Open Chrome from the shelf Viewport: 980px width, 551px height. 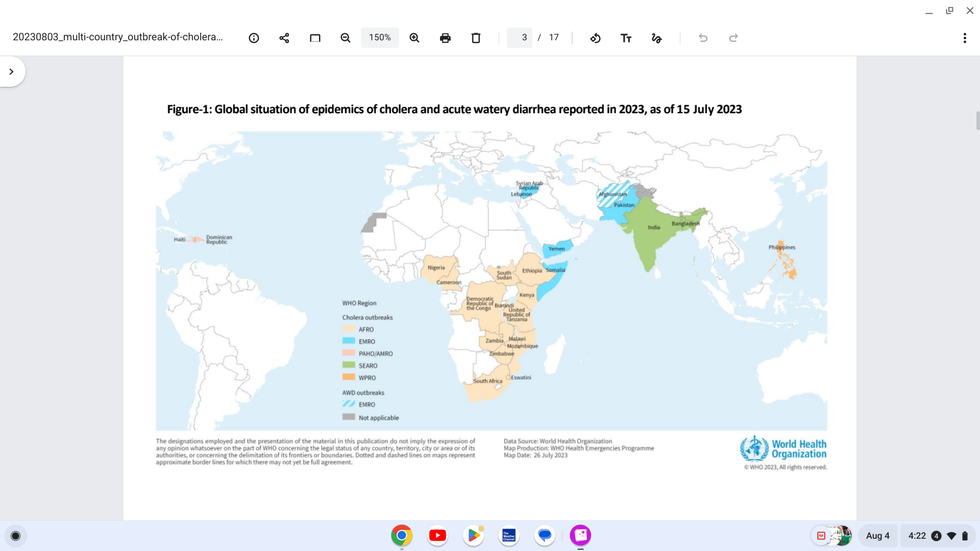coord(402,535)
